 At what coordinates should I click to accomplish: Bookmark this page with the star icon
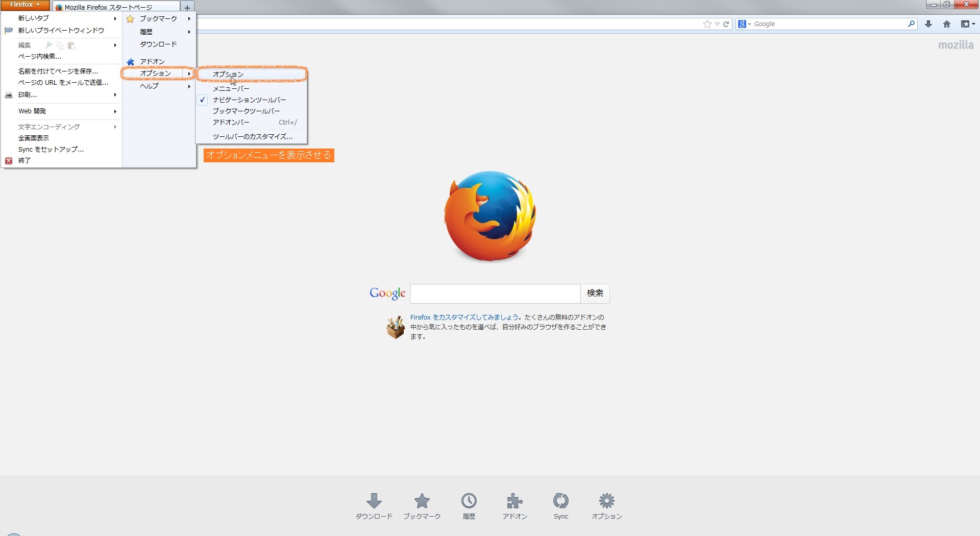(707, 24)
